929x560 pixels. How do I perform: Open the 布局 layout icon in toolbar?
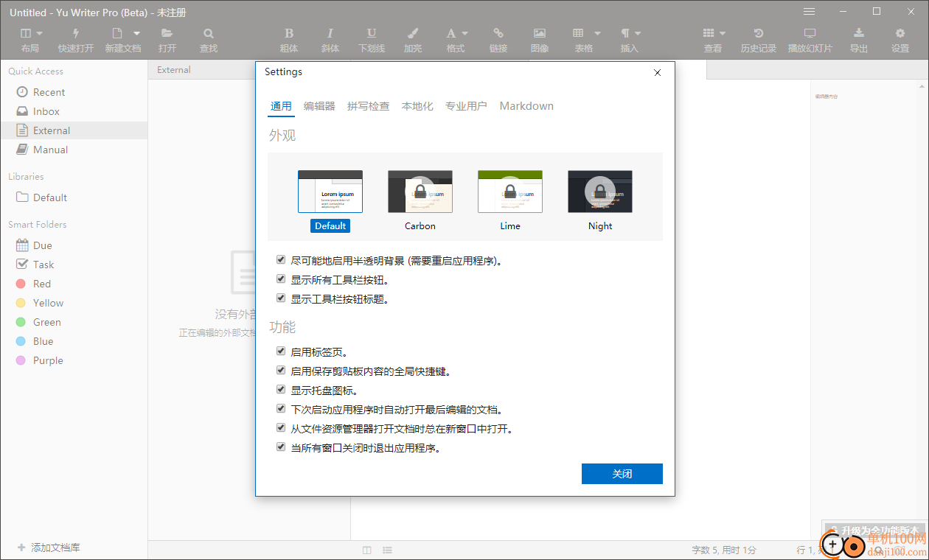point(26,33)
